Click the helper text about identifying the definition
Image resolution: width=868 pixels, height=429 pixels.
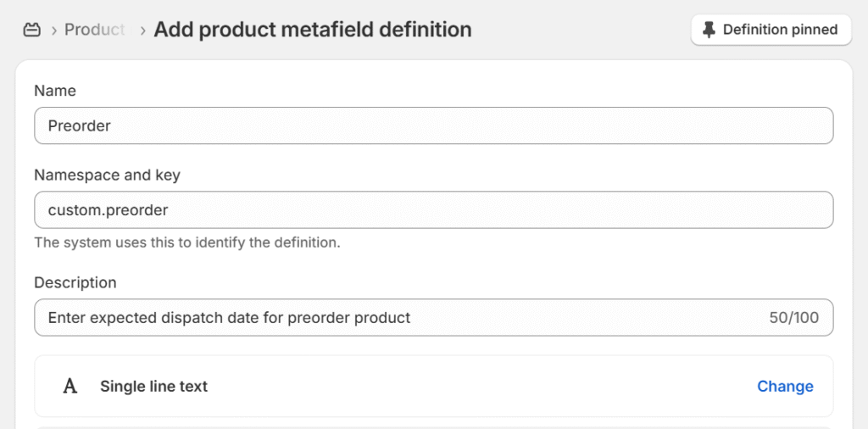[x=186, y=242]
